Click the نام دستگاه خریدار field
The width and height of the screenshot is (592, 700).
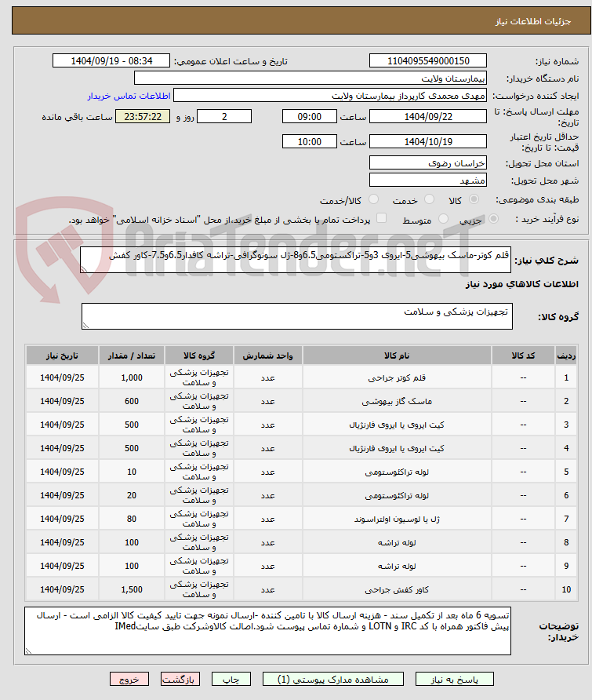310,78
